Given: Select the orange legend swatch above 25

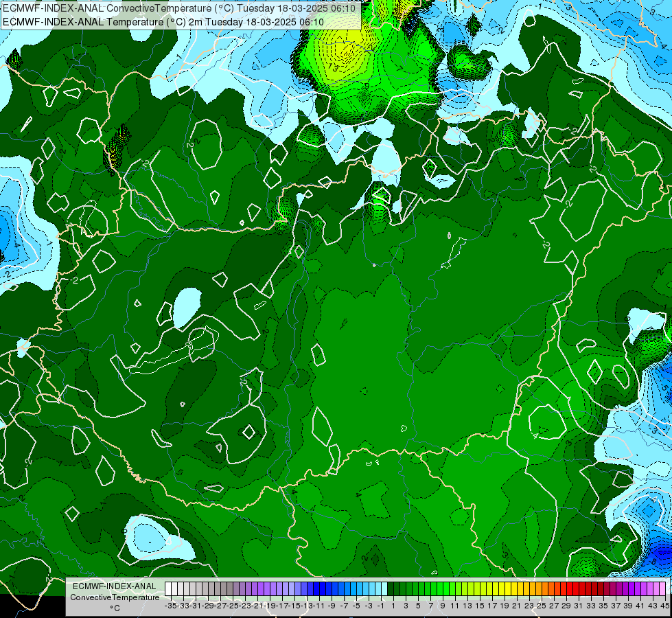Looking at the screenshot, I should pyautogui.click(x=539, y=588).
